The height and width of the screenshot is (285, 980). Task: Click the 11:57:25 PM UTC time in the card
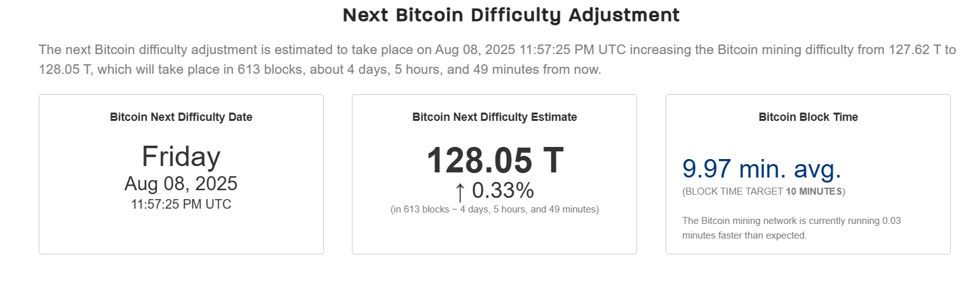tap(181, 205)
